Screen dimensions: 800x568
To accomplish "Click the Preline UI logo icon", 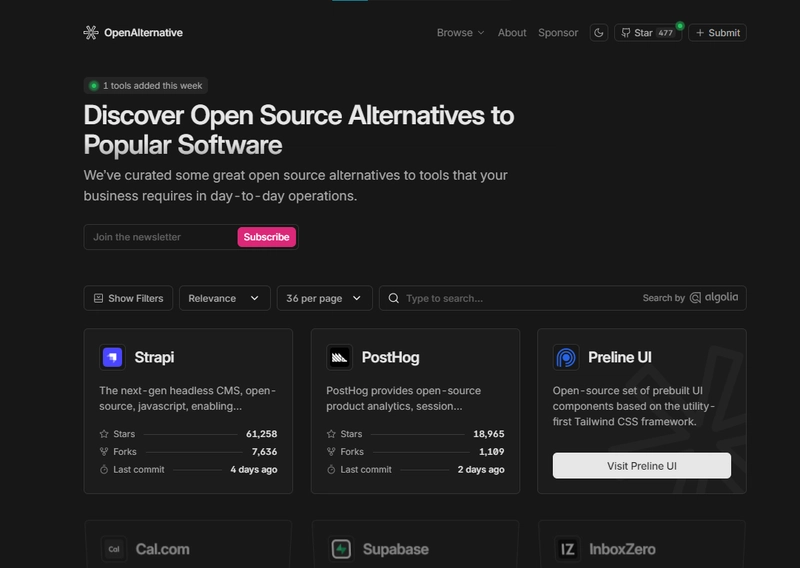I will click(566, 357).
